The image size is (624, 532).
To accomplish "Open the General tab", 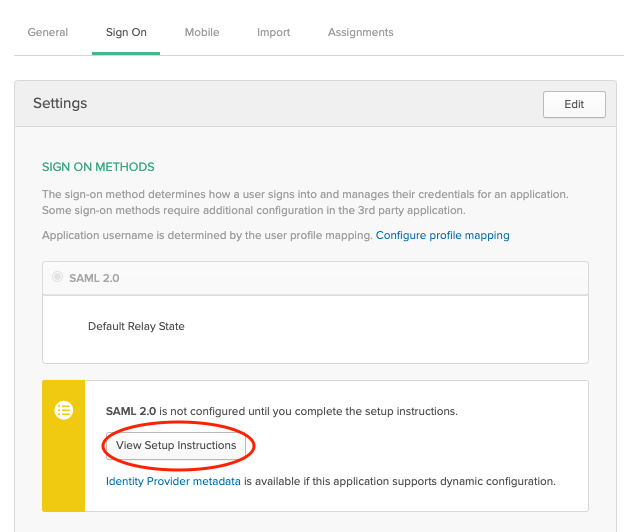I will click(48, 32).
